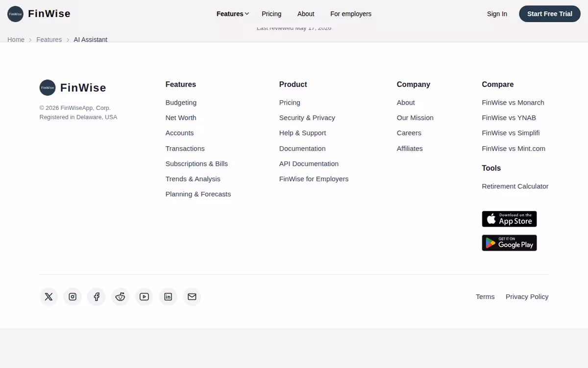Open FinWise vs Mint.com comparison
The width and height of the screenshot is (588, 368).
pyautogui.click(x=514, y=149)
